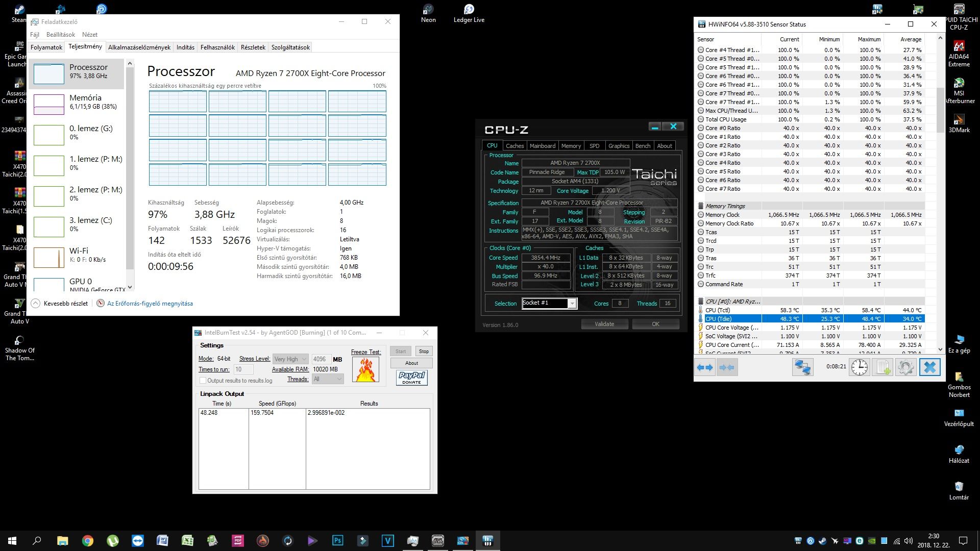Viewport: 980px width, 551px height.
Task: Open Az Erőforrás-figyelő megnyitása link
Action: pyautogui.click(x=150, y=304)
